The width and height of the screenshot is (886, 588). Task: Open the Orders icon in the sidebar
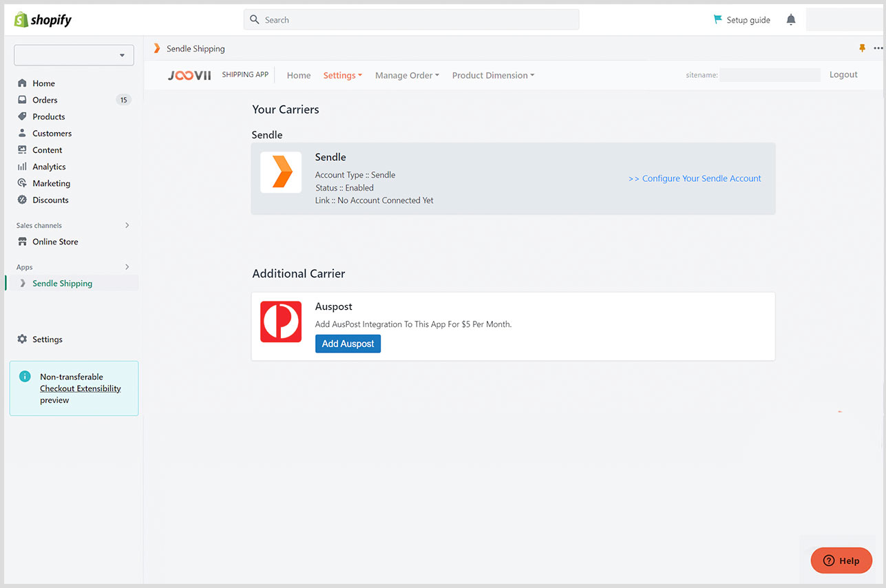point(23,99)
